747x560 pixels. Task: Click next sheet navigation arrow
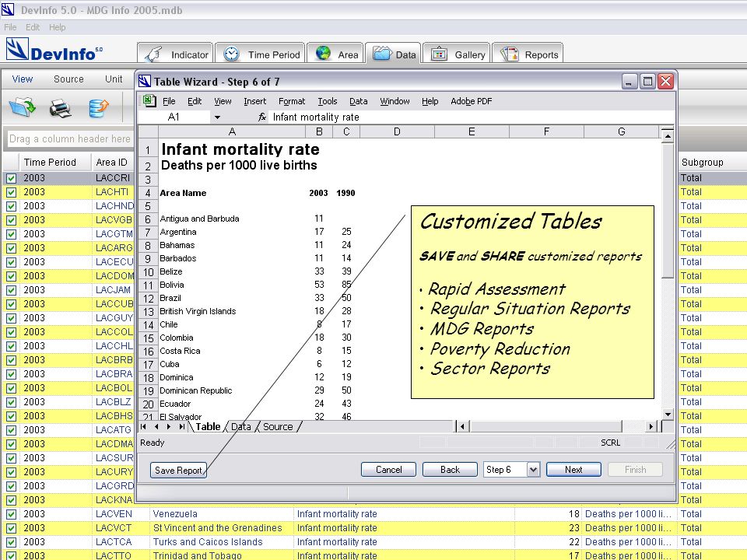[169, 427]
